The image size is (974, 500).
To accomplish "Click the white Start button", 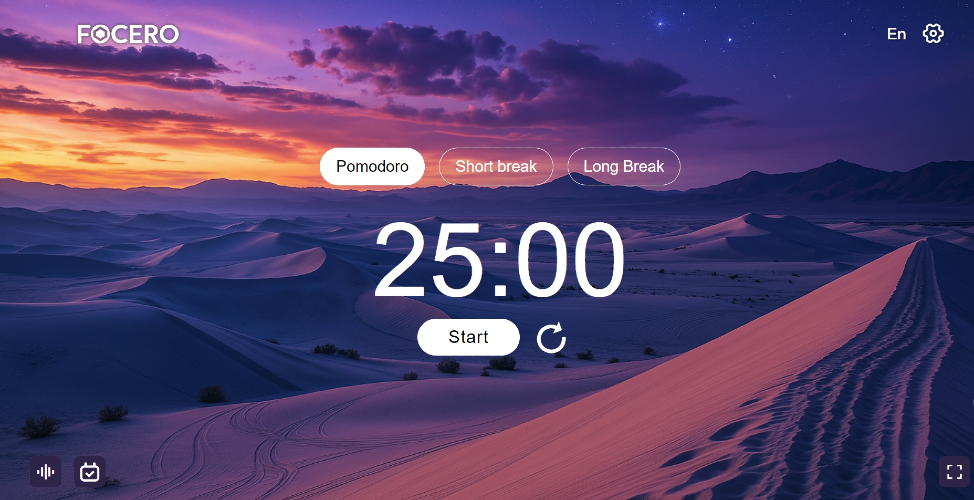I will (x=468, y=337).
